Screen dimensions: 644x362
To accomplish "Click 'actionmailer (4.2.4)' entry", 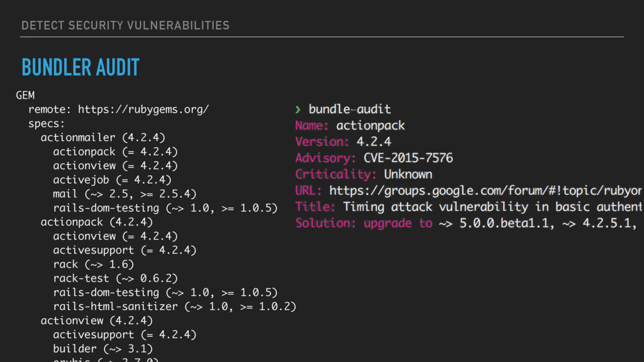I will 103,138.
